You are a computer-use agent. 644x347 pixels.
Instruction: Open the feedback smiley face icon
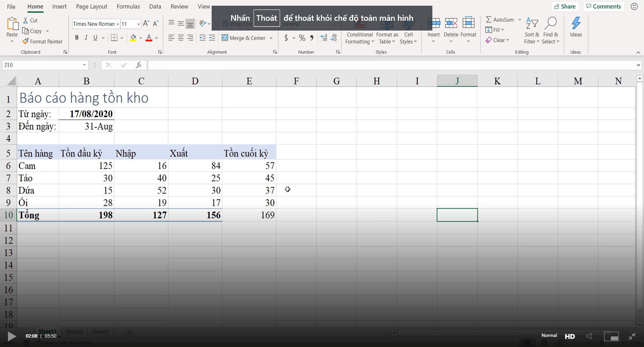(634, 6)
